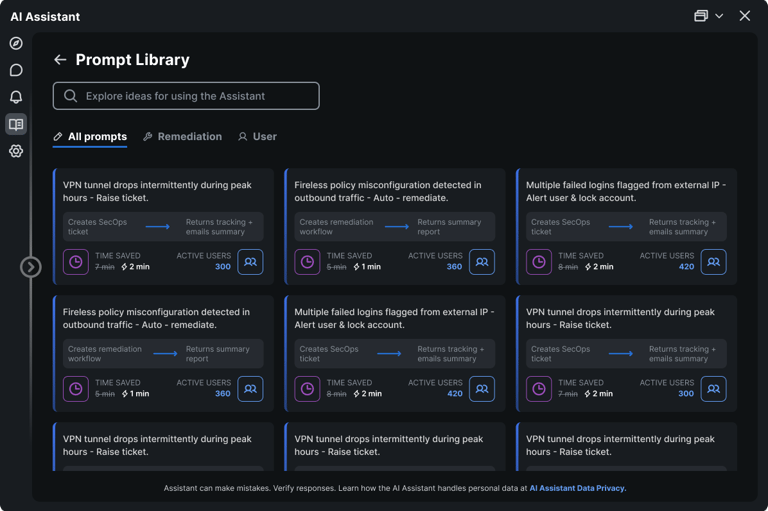Viewport: 768px width, 511px height.
Task: Click the Explore ideas search field
Action: (x=186, y=96)
